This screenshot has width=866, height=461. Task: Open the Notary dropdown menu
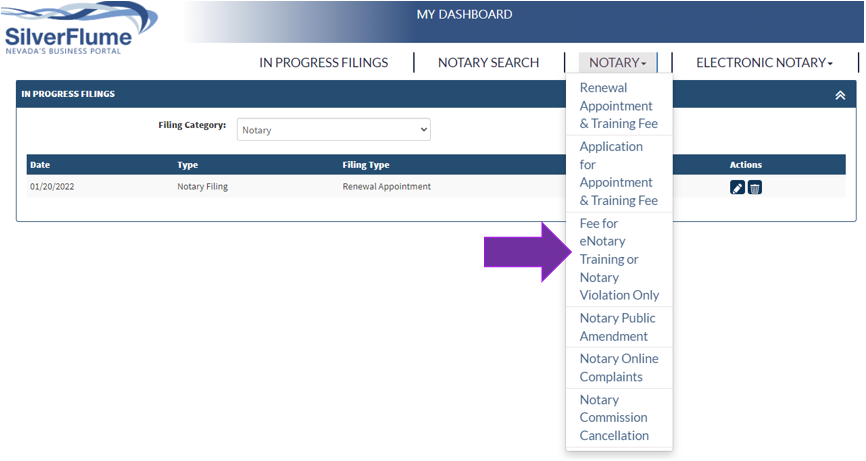coord(617,62)
